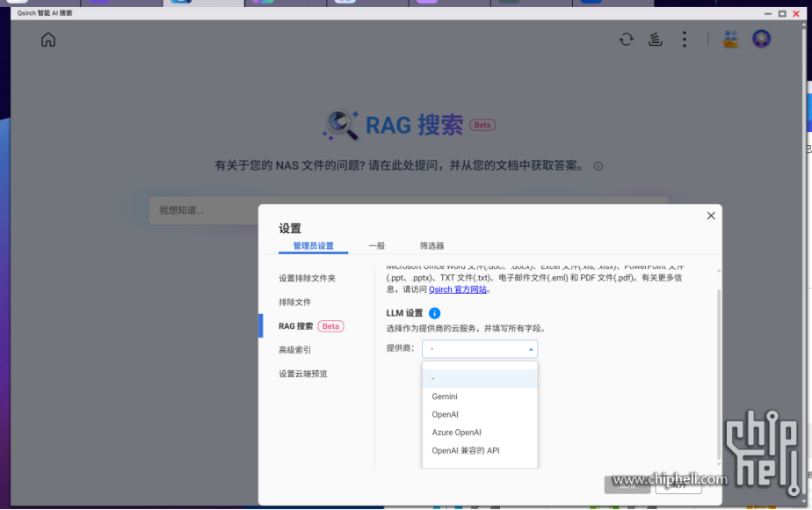Image resolution: width=812 pixels, height=510 pixels.
Task: Click the info icon beside RAG description
Action: pyautogui.click(x=598, y=166)
